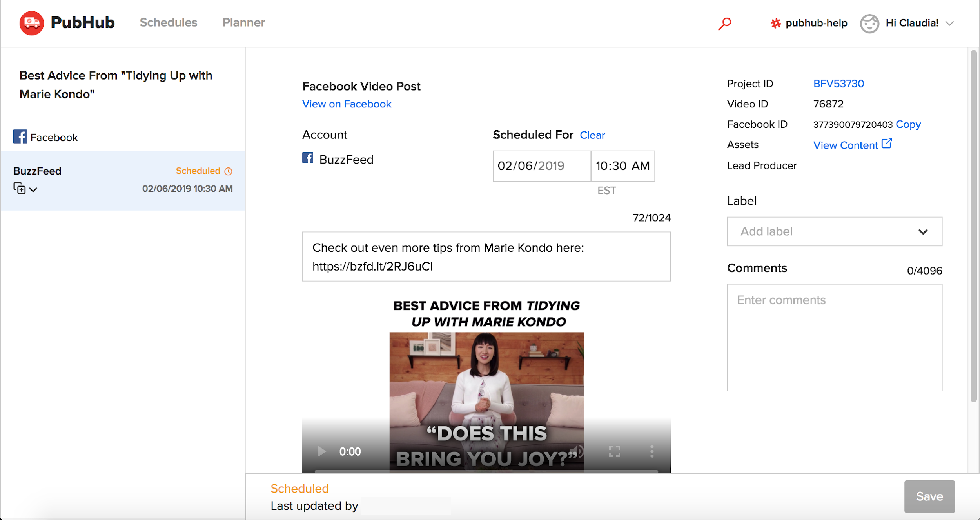The height and width of the screenshot is (520, 980).
Task: Open View on Facebook link
Action: pyautogui.click(x=347, y=104)
